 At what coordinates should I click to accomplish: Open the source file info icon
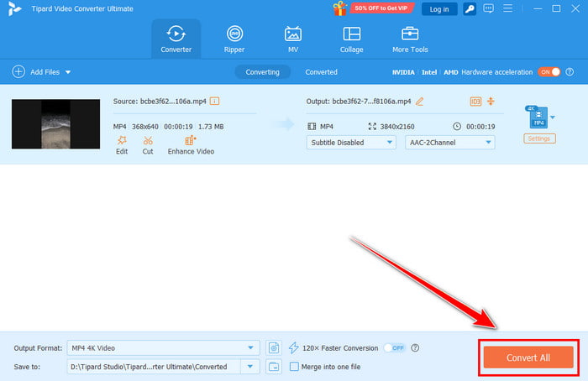214,102
